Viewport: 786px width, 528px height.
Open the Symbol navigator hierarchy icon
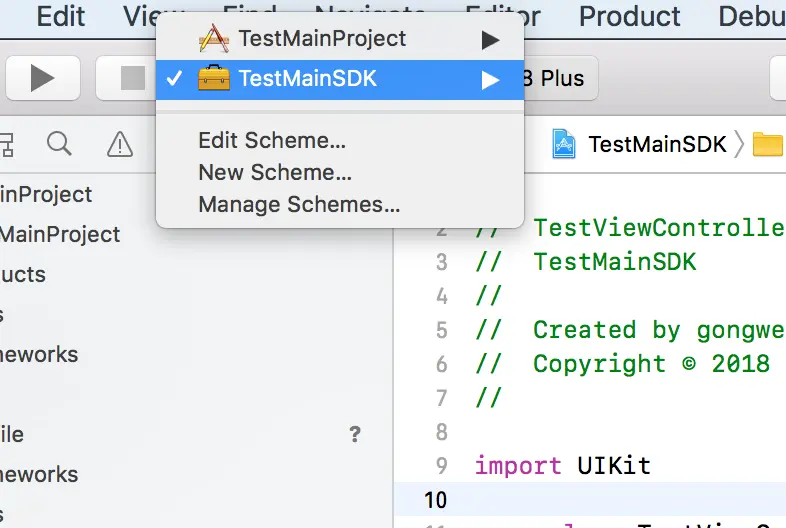(7, 144)
